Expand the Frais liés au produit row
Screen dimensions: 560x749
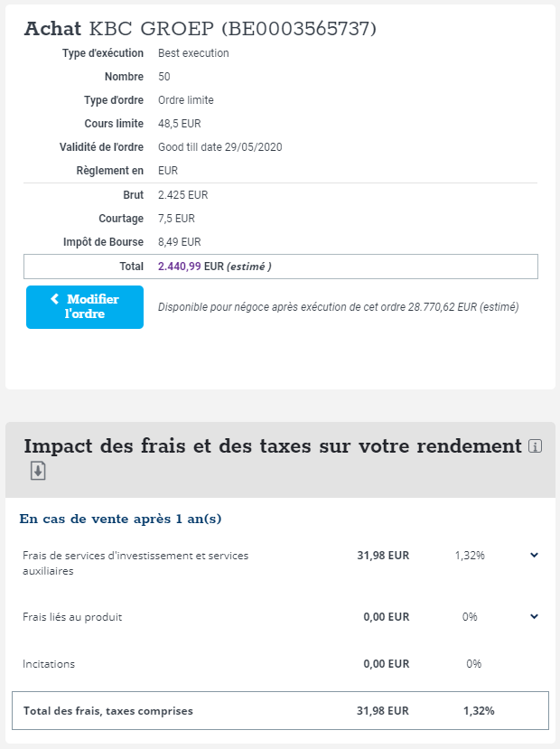coord(534,616)
